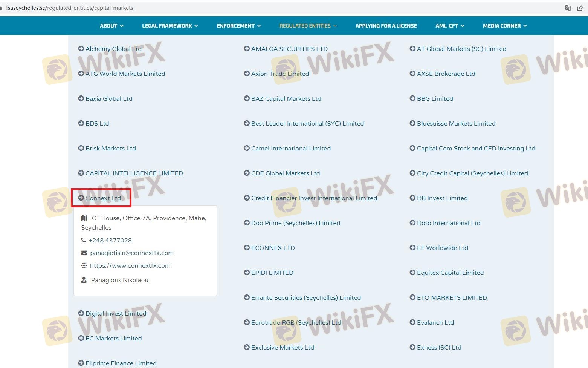Click arrow icon beside CDE Global Markets Ltd

point(247,173)
